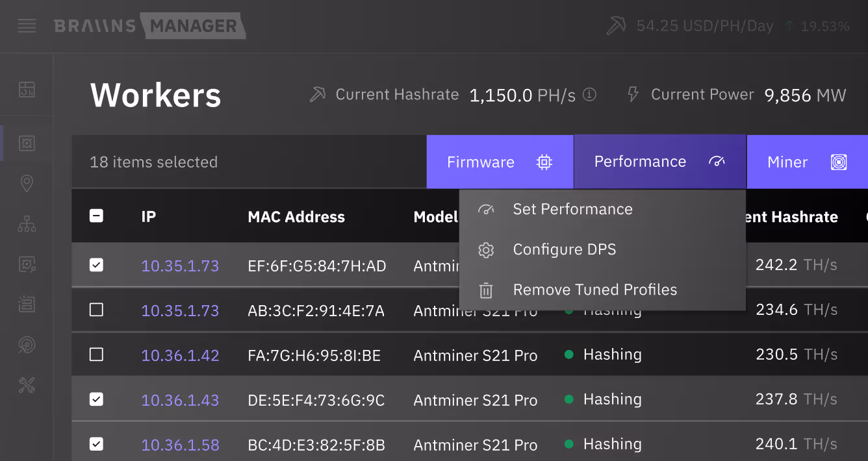Click the 240.1 TH/s hashrate value
Viewport: 868px width, 461px height.
pyautogui.click(x=797, y=443)
